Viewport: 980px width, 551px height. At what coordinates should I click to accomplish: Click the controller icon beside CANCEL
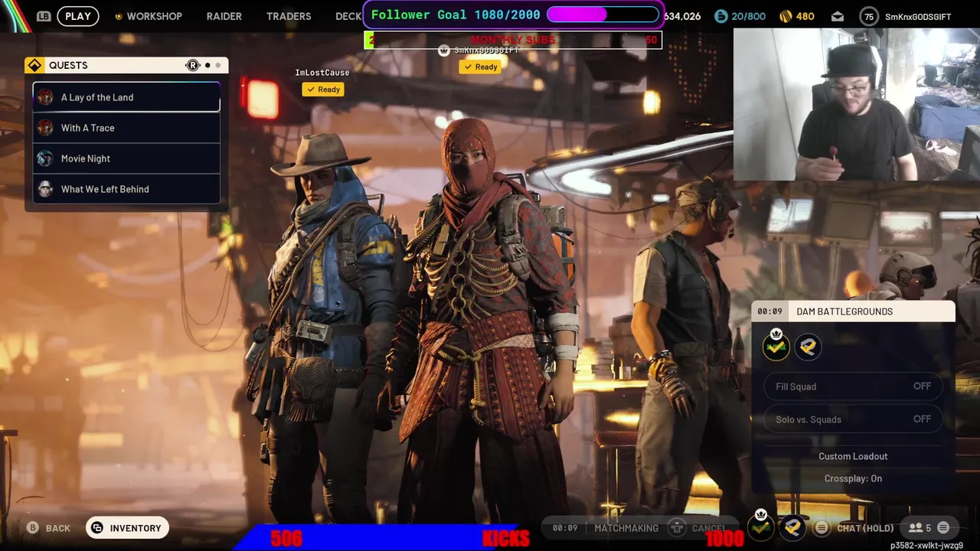click(x=677, y=527)
